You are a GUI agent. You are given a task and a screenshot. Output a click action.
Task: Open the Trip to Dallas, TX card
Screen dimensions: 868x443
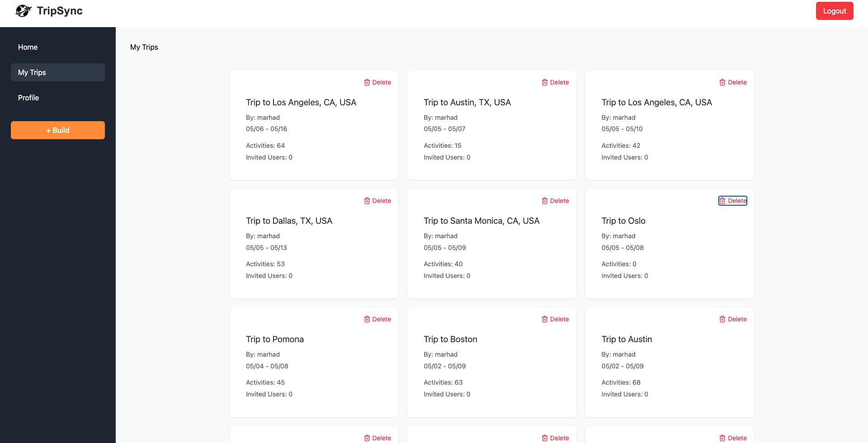coord(289,221)
